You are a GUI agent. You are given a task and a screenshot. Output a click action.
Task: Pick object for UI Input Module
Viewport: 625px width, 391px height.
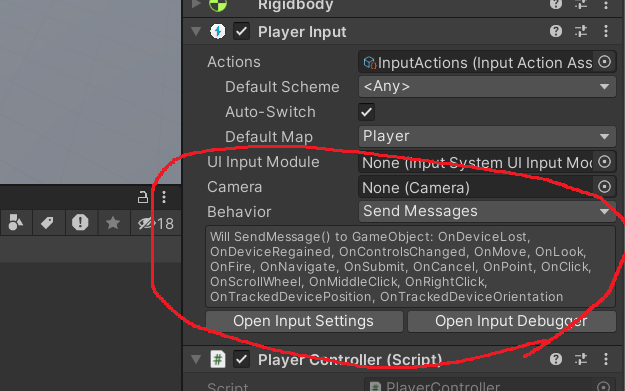[x=604, y=162]
